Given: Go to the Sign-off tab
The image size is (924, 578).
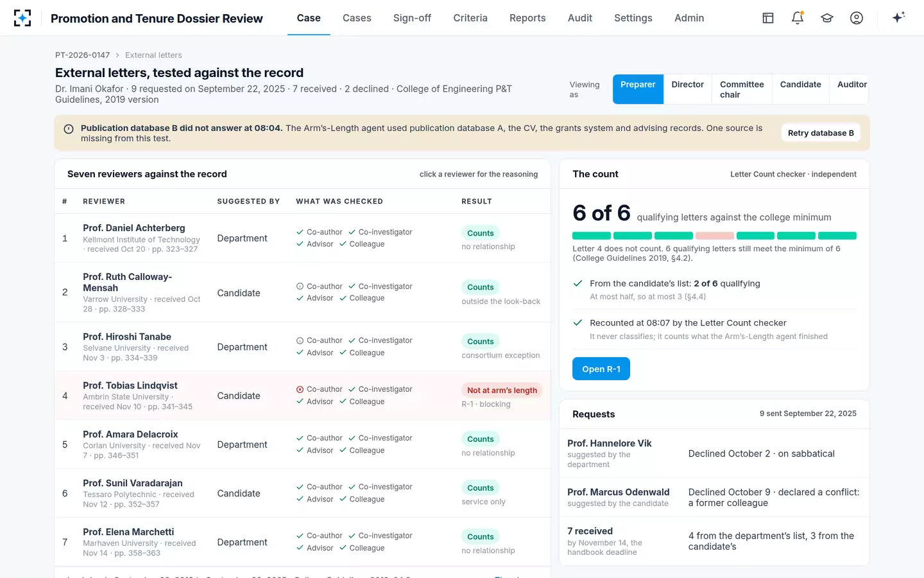Looking at the screenshot, I should [412, 18].
